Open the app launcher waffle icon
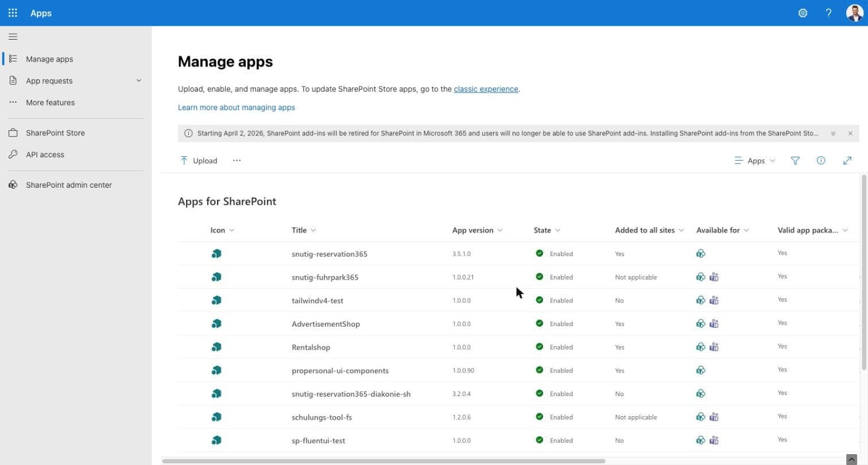 [13, 13]
